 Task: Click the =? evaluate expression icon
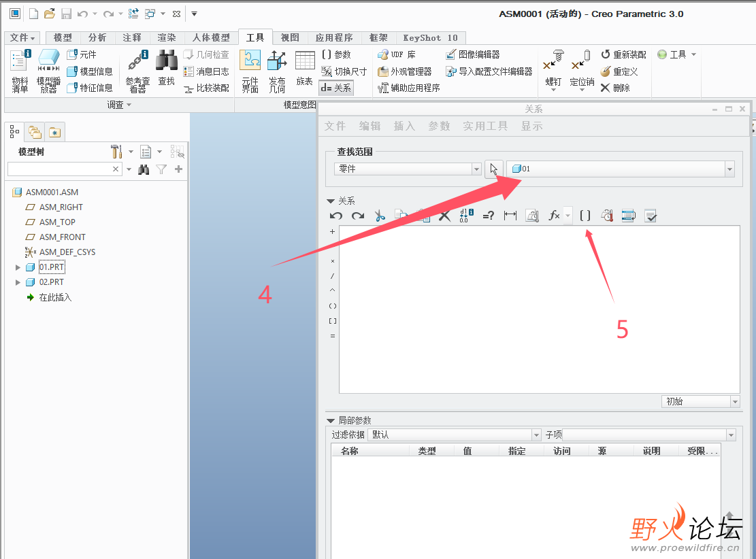pyautogui.click(x=489, y=216)
